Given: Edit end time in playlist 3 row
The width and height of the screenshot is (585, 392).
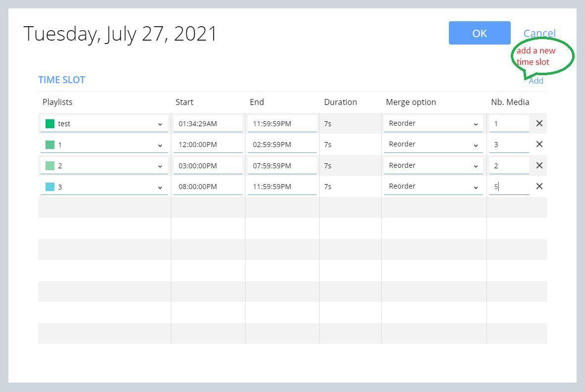Looking at the screenshot, I should 282,187.
